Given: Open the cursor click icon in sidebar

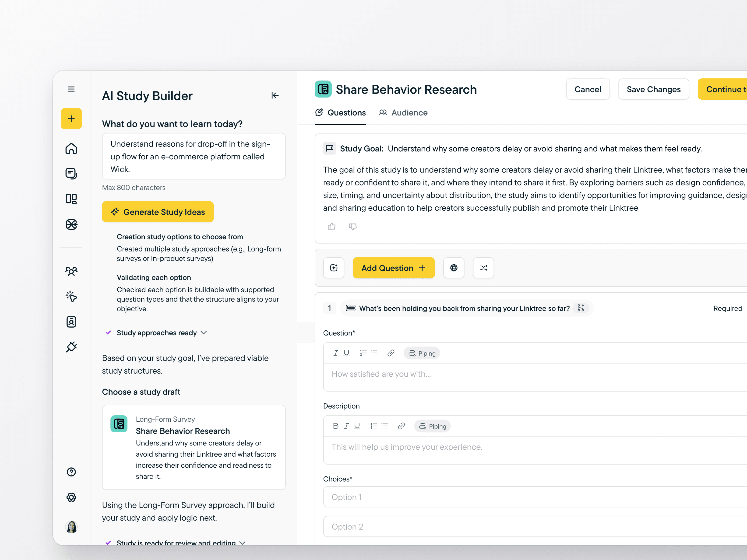Looking at the screenshot, I should click(x=71, y=296).
